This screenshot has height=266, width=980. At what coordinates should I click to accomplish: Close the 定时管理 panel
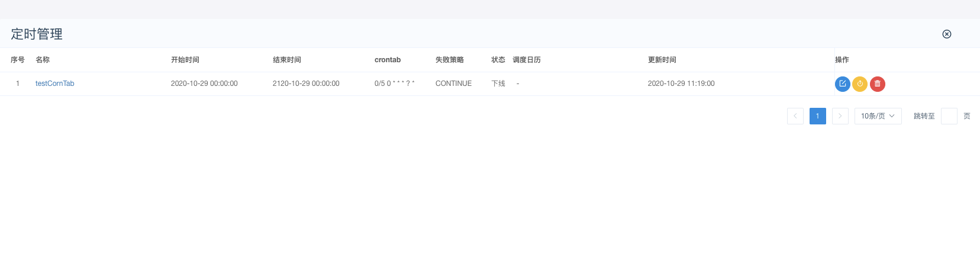coord(947,34)
